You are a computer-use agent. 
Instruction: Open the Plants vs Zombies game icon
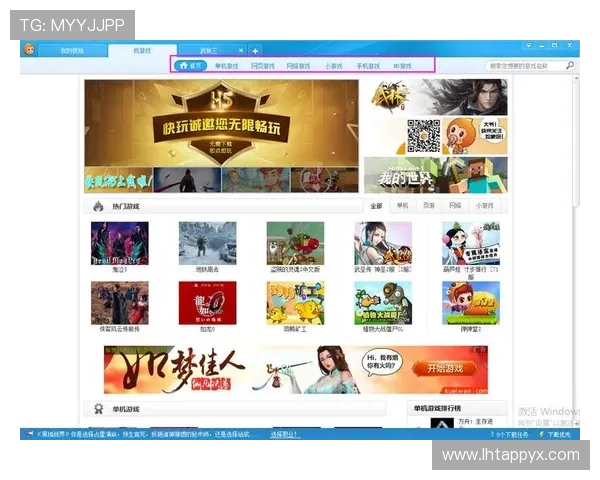click(x=382, y=302)
